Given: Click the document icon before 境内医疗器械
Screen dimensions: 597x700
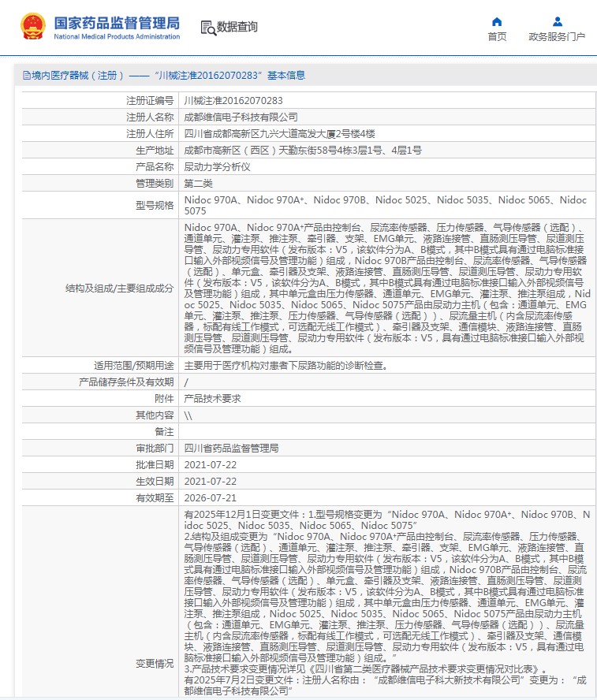Looking at the screenshot, I should [26, 76].
